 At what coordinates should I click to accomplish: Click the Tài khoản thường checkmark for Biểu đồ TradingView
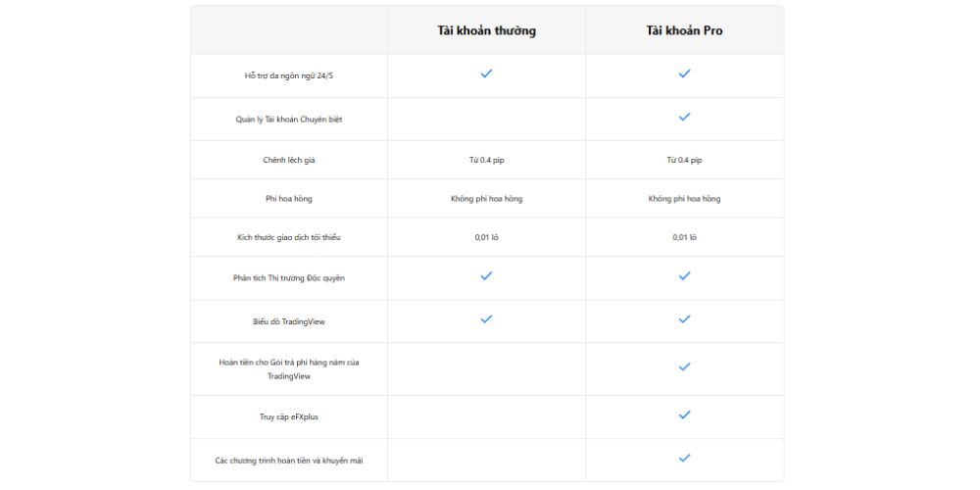tap(486, 319)
